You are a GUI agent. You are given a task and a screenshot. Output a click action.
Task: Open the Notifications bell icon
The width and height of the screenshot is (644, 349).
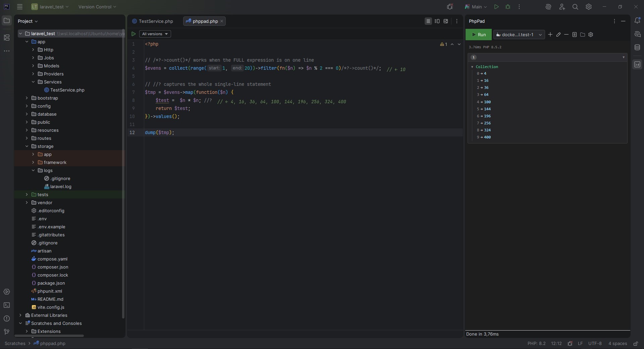point(637,21)
